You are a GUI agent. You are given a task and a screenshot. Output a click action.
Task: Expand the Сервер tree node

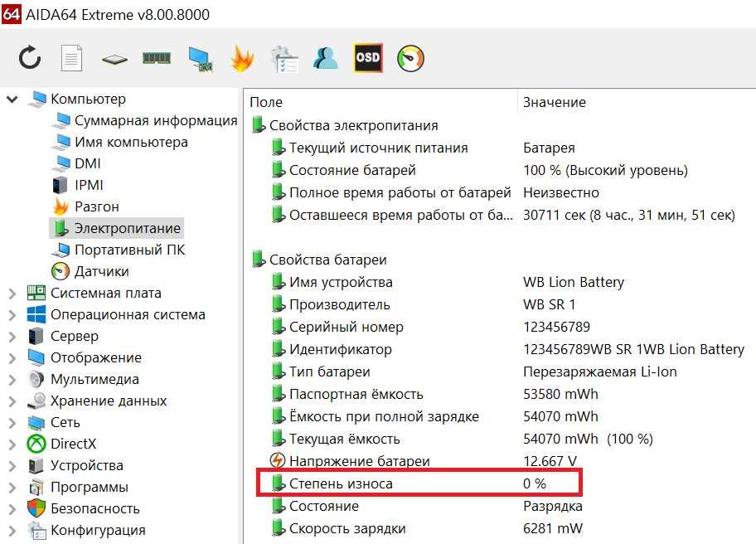tap(12, 336)
